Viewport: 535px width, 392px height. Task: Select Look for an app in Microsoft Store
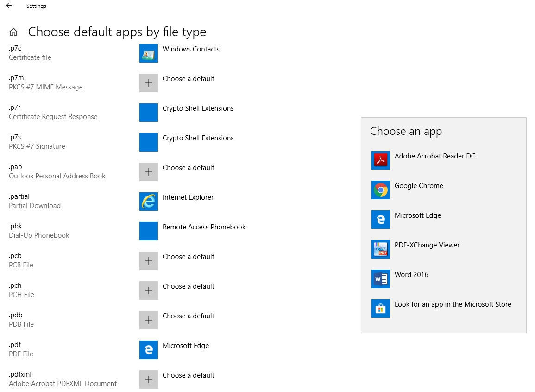point(453,304)
